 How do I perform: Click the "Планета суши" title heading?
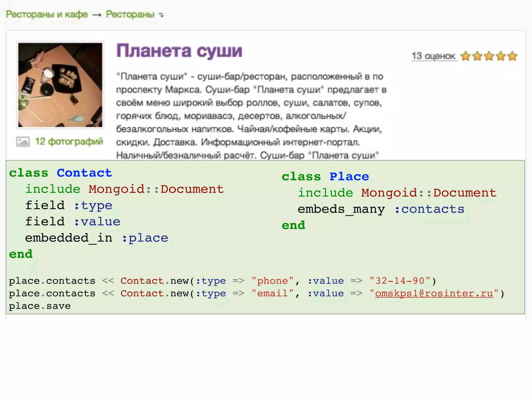[179, 51]
